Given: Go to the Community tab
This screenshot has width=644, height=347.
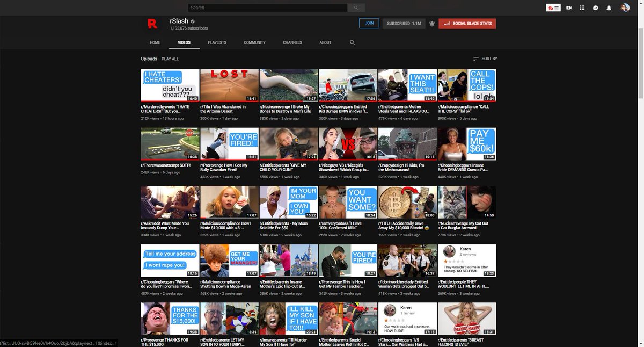Looking at the screenshot, I should point(254,42).
